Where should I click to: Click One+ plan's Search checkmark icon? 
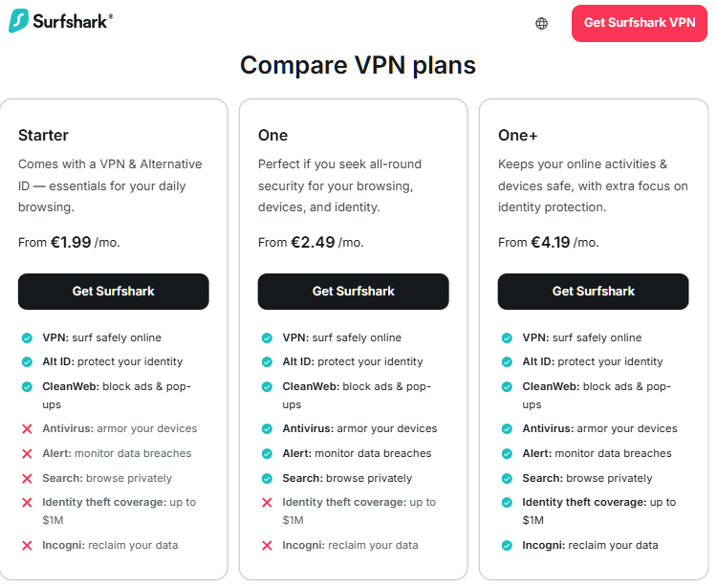(507, 478)
